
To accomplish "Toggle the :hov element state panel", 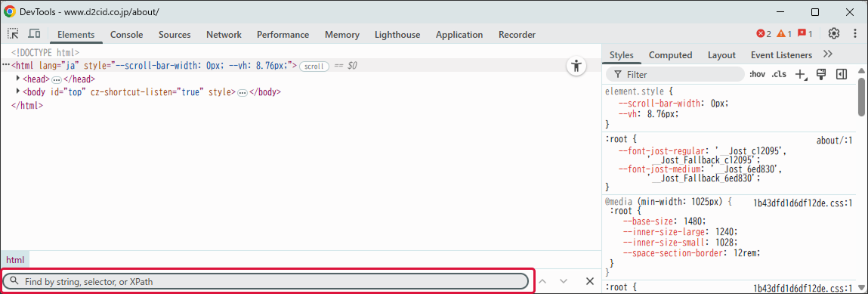I will [x=757, y=74].
